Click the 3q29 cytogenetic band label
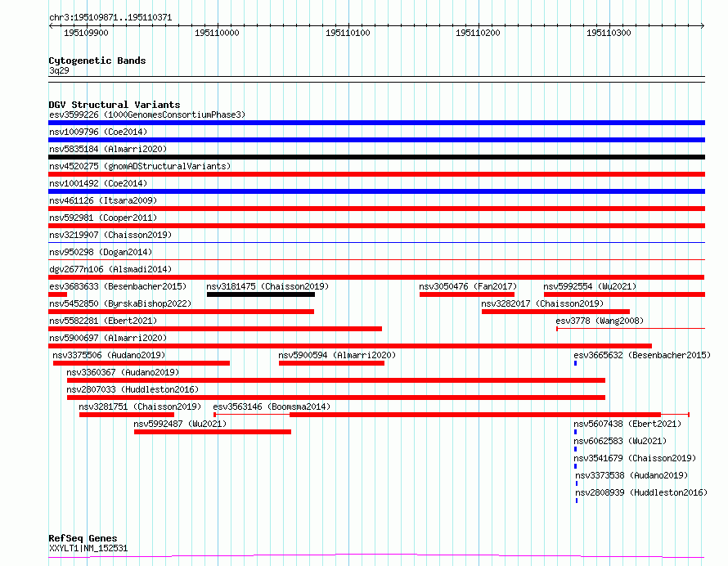 tap(59, 70)
